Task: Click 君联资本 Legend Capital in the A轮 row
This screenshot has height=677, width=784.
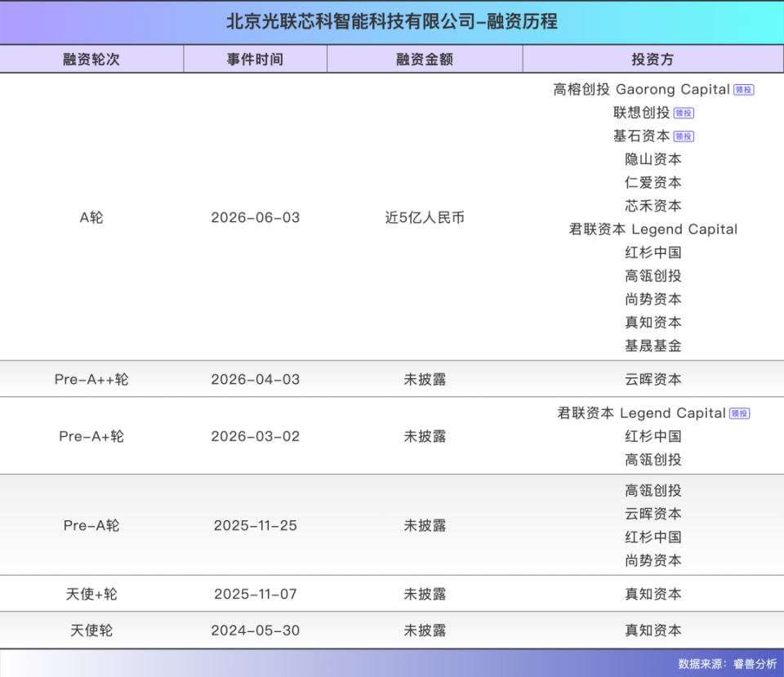Action: pyautogui.click(x=653, y=229)
